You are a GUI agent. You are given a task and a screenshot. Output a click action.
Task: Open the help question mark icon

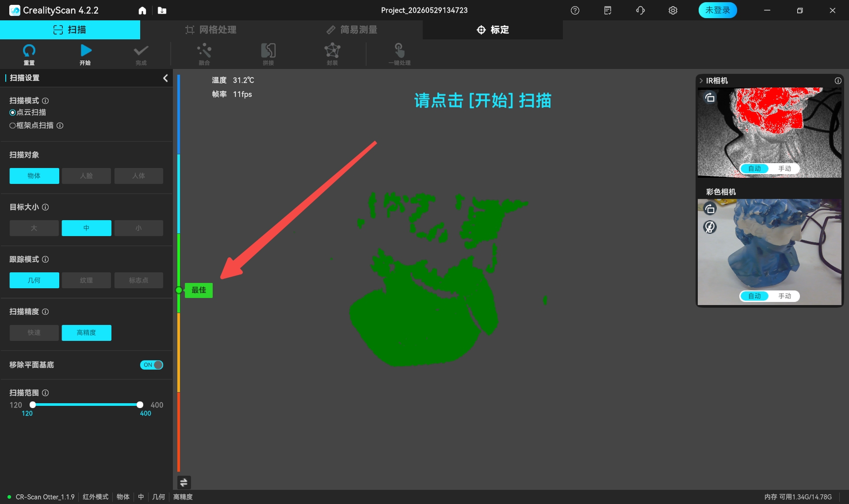[x=575, y=10]
